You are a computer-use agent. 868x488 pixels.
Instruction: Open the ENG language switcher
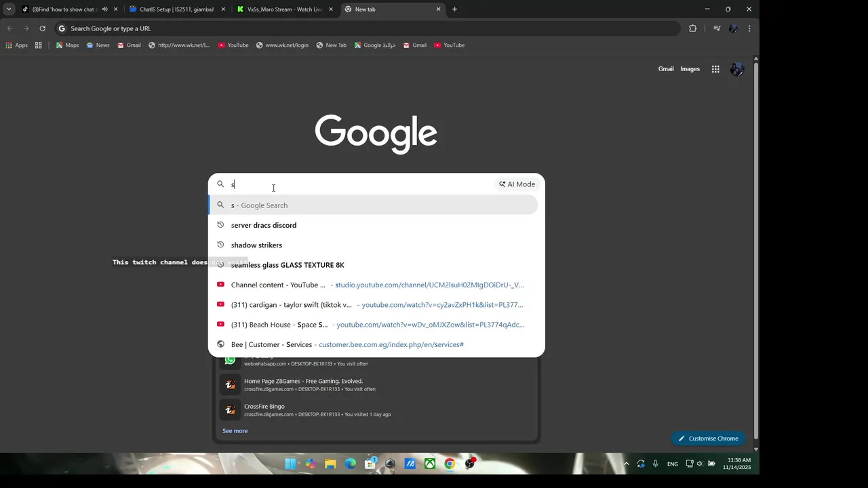(672, 464)
